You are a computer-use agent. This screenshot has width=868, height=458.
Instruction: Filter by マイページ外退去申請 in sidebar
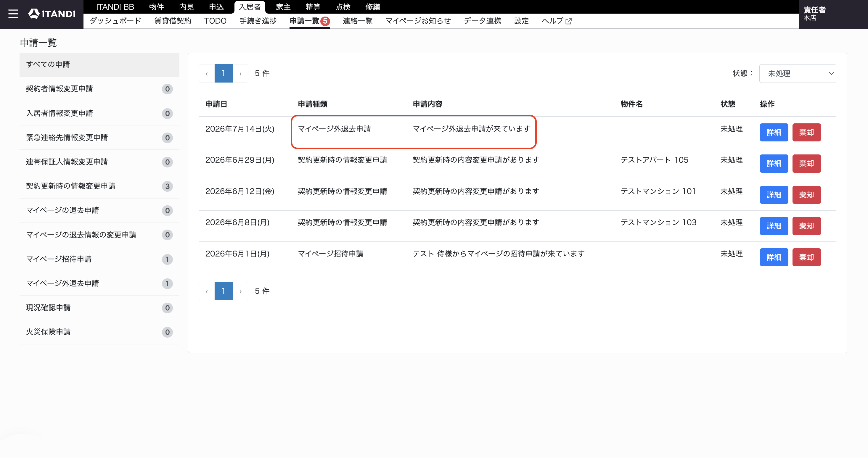(x=99, y=283)
